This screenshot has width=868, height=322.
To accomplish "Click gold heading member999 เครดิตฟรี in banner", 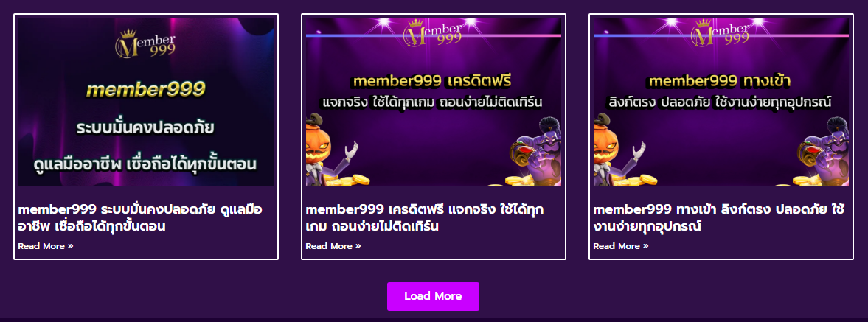I will click(433, 82).
